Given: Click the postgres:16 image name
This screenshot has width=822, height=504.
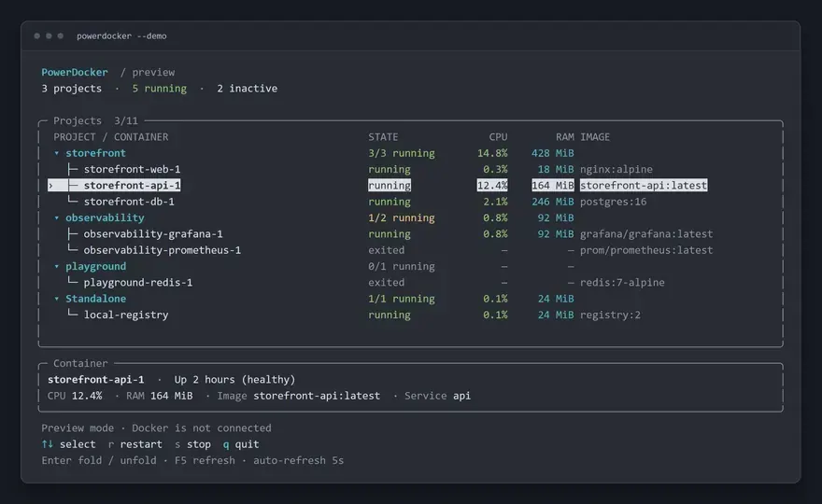Looking at the screenshot, I should [x=613, y=202].
